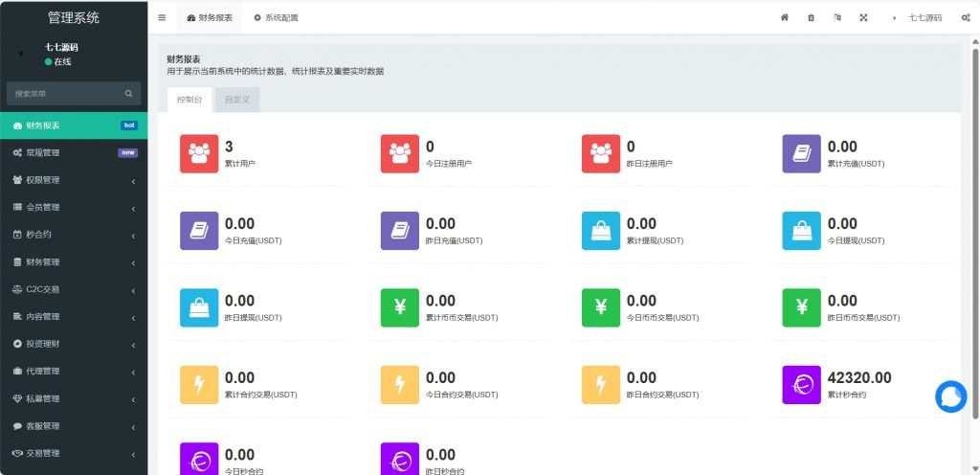Expand the 私募管理 sidebar menu
980x475 pixels.
pos(74,398)
